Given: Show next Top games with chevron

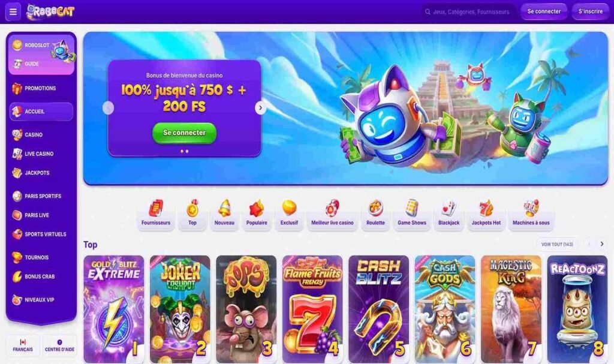Looking at the screenshot, I should [x=602, y=244].
